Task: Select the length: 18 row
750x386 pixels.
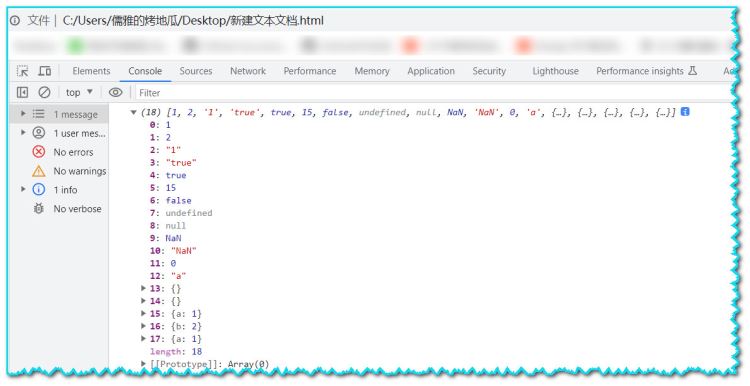Action: click(176, 352)
